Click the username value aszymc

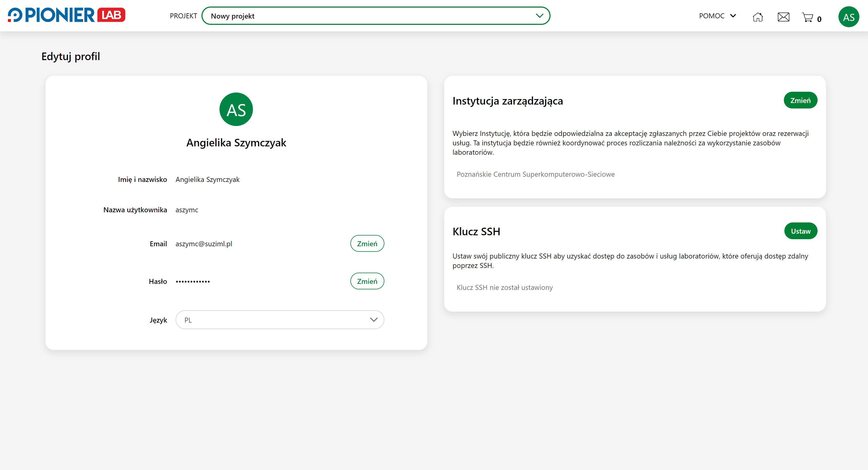pos(187,210)
